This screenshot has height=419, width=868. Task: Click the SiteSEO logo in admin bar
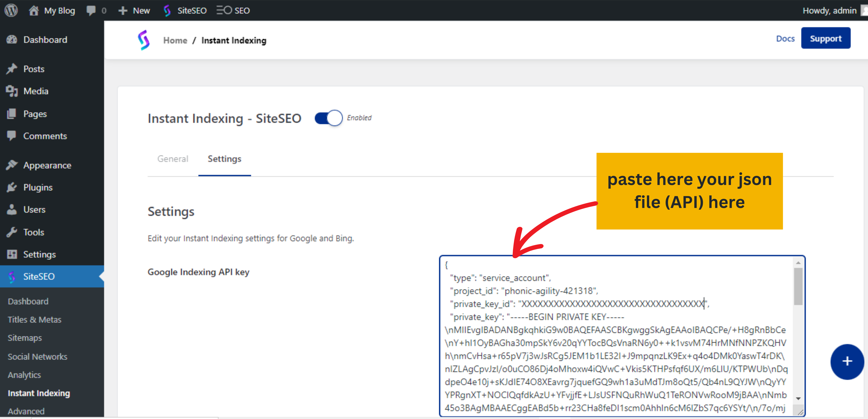(x=167, y=11)
